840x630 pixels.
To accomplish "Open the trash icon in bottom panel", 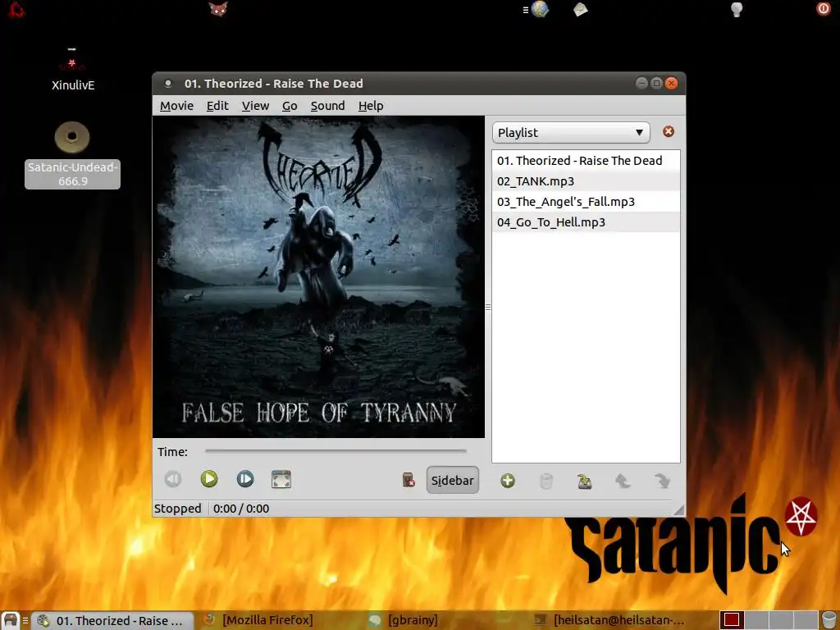I will [x=829, y=620].
